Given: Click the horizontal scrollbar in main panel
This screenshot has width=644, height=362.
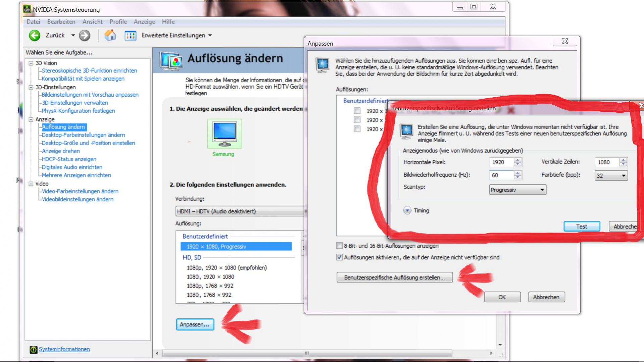Looking at the screenshot, I should point(307,353).
